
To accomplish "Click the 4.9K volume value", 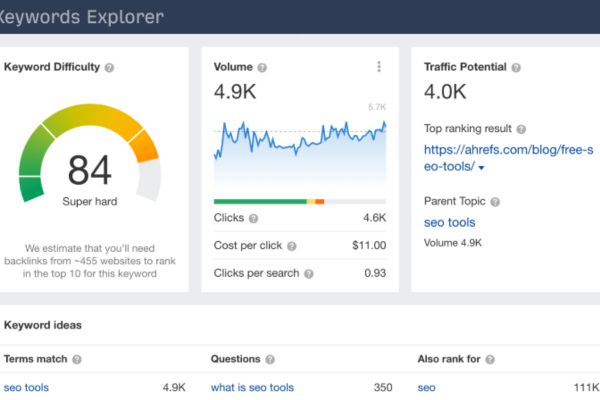I will click(x=235, y=92).
